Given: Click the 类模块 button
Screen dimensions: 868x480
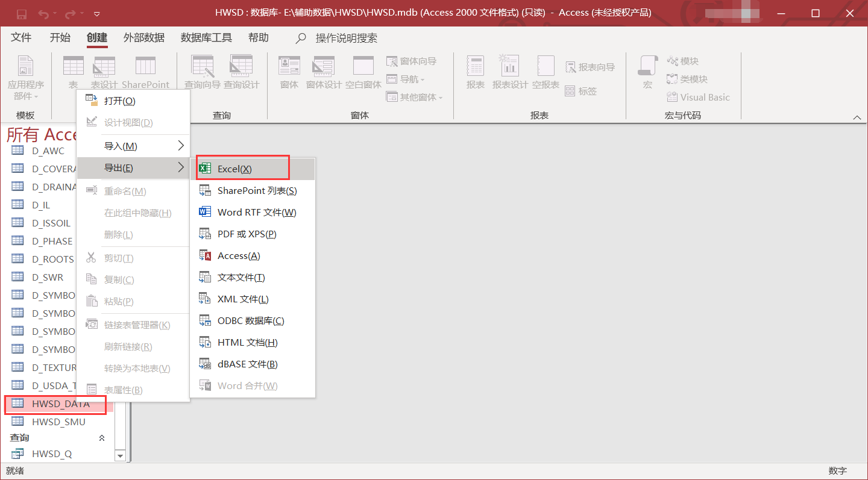Looking at the screenshot, I should click(x=687, y=79).
